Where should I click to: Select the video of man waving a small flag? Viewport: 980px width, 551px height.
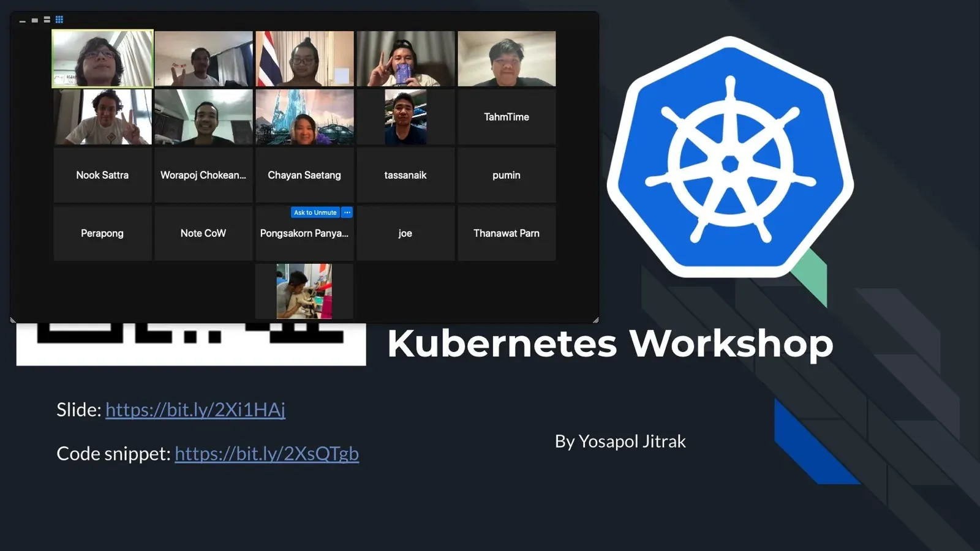point(203,59)
